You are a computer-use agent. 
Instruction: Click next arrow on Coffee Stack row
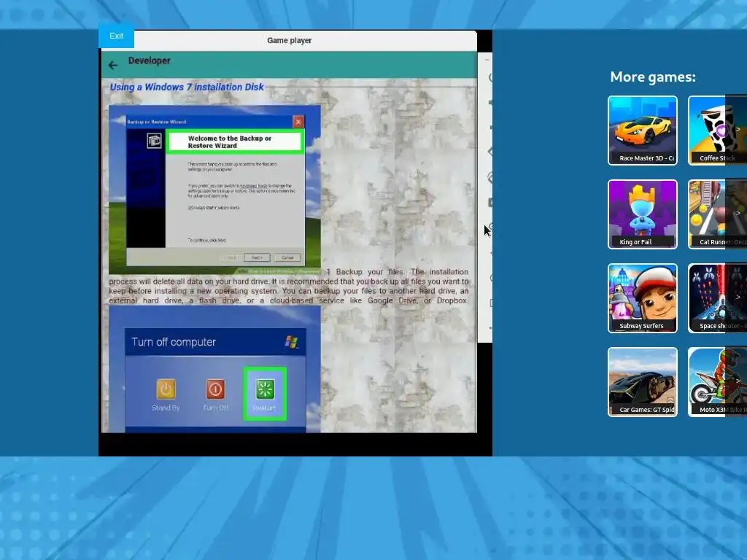tap(738, 130)
